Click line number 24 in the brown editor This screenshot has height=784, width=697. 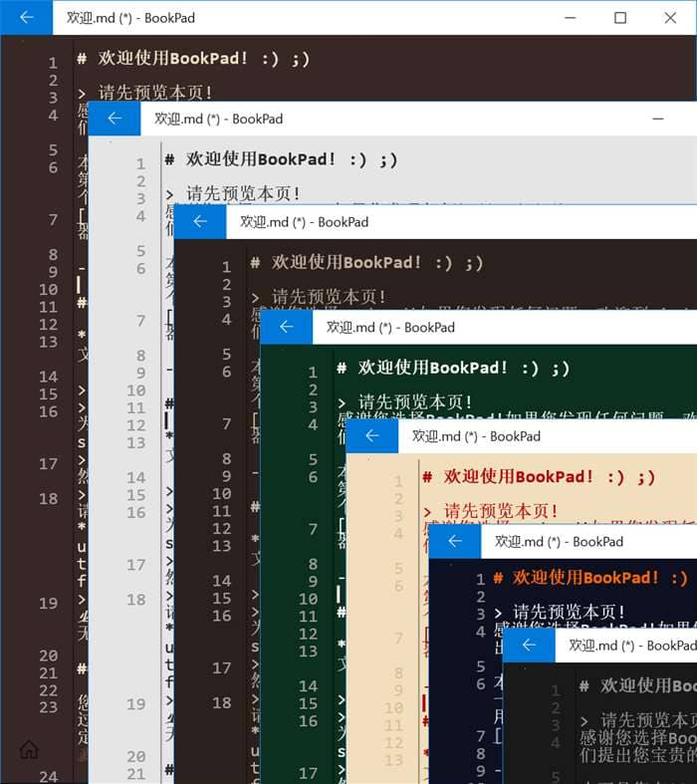tap(48, 776)
